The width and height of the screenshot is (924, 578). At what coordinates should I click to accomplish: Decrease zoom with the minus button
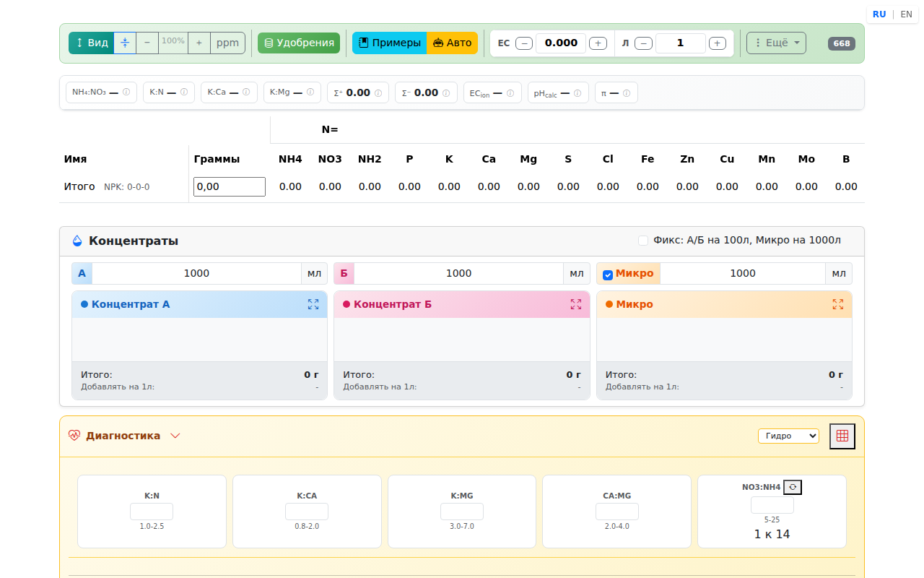147,43
